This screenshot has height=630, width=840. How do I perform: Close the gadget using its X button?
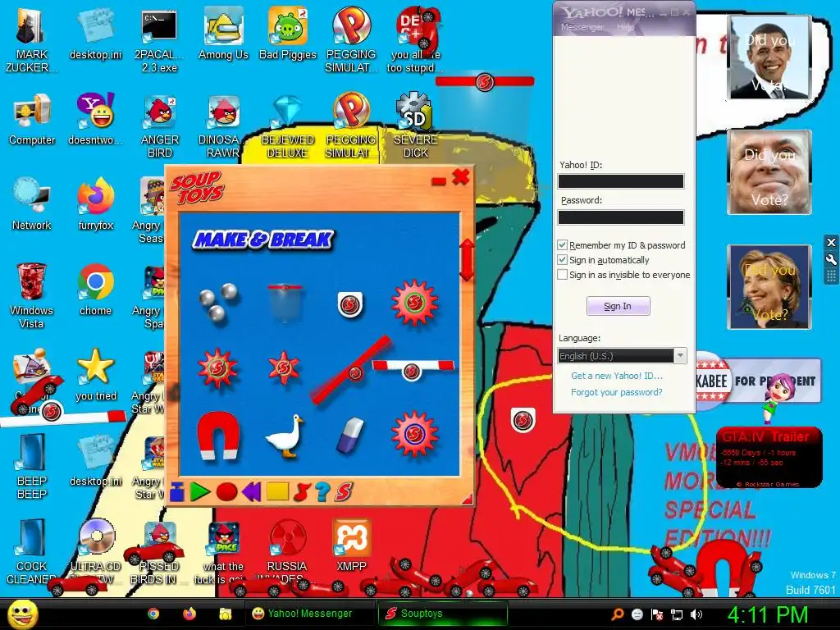pos(831,243)
